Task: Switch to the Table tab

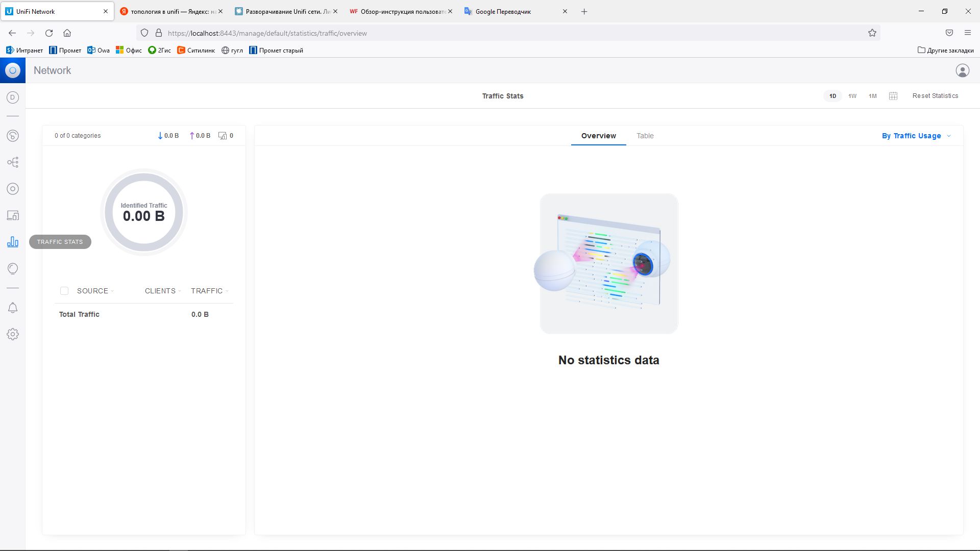Action: click(x=645, y=136)
